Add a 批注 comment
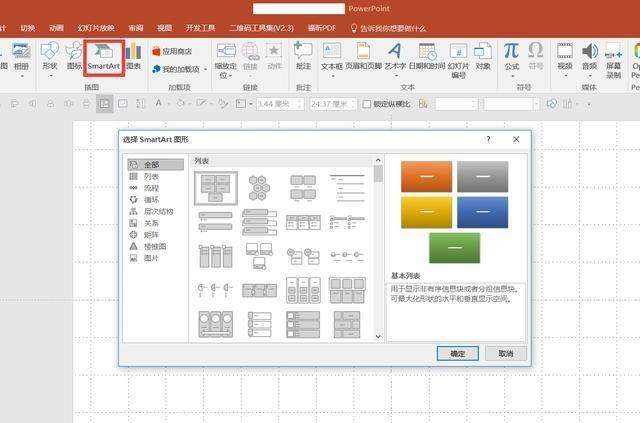 303,57
